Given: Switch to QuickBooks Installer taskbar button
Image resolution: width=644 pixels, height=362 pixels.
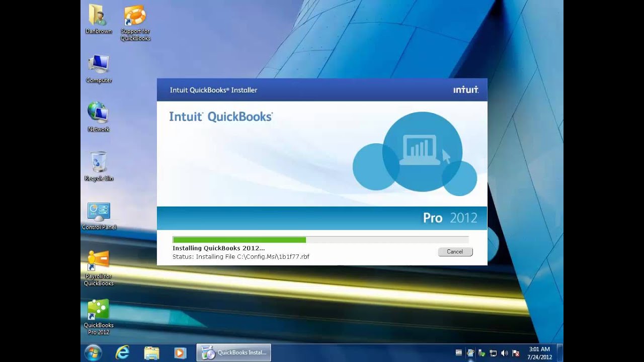Looking at the screenshot, I should click(233, 353).
